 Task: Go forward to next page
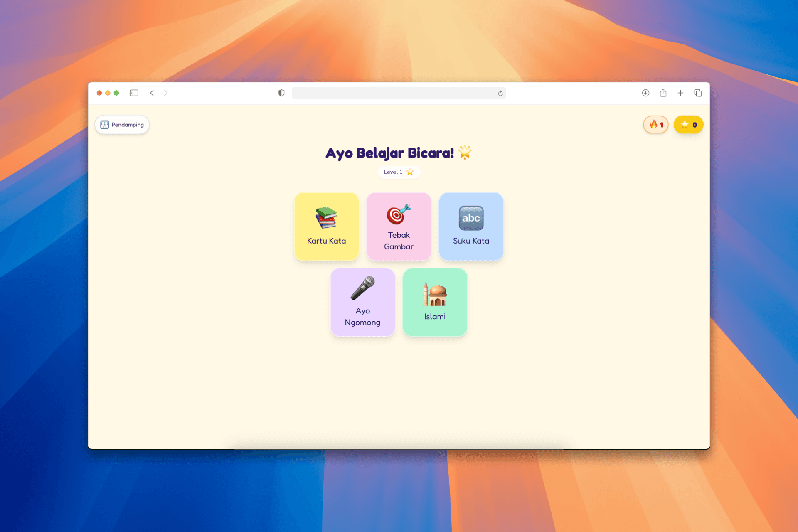click(x=166, y=93)
